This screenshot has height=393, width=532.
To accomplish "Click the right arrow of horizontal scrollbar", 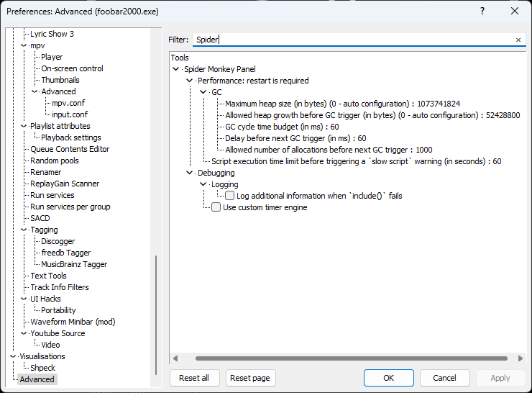I will 520,358.
